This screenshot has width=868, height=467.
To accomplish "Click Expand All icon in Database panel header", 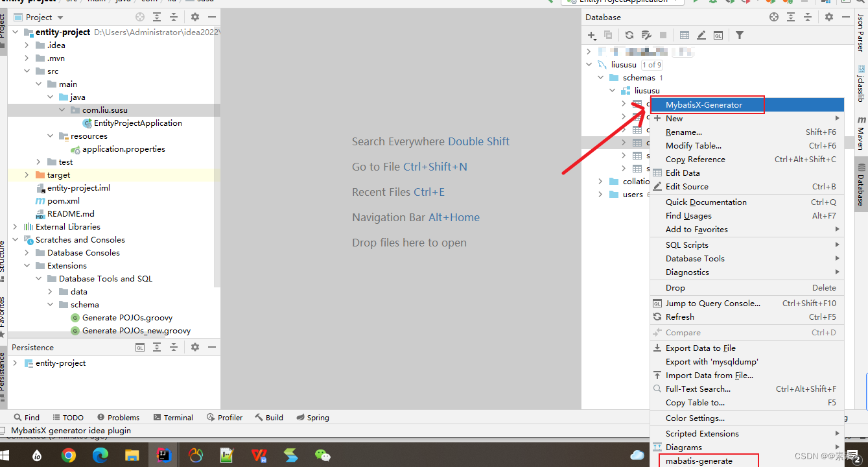I will click(790, 18).
